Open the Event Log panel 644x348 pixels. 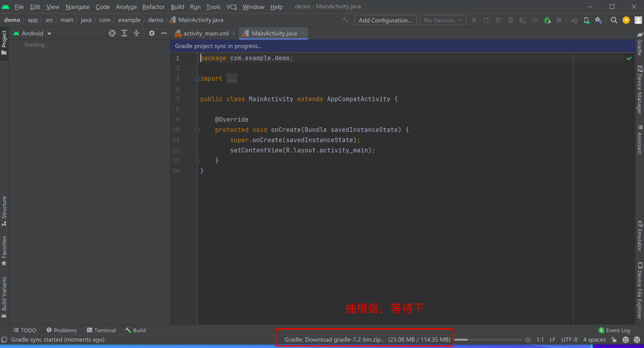614,330
